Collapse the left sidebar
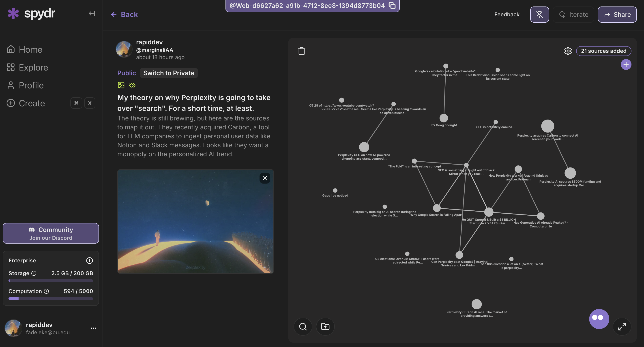 [92, 13]
